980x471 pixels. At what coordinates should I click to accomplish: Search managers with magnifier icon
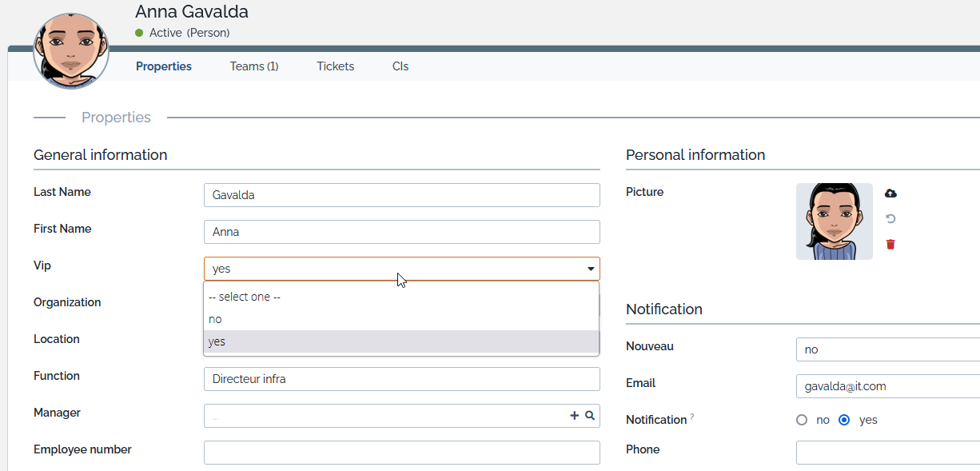590,416
